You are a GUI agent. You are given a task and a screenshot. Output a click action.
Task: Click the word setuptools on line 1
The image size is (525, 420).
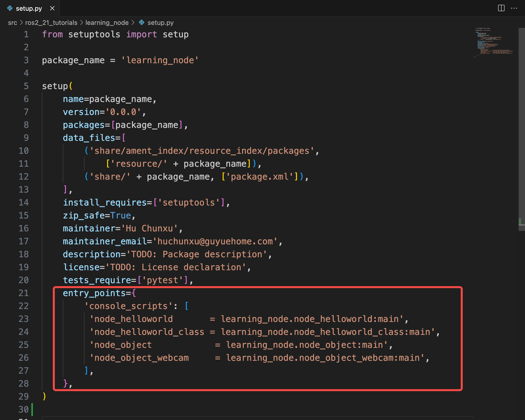(94, 34)
